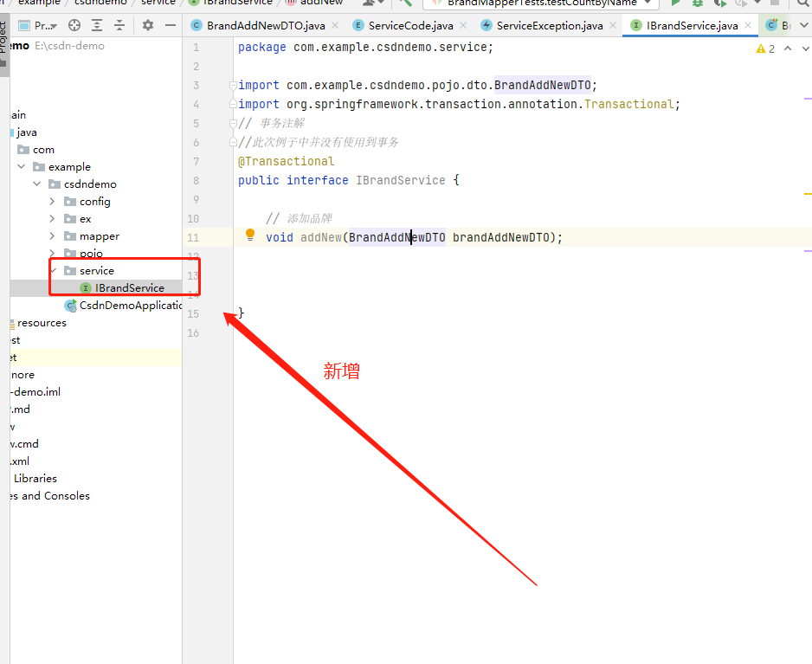Switch to BrandAddNewDTO.java tab

click(266, 25)
